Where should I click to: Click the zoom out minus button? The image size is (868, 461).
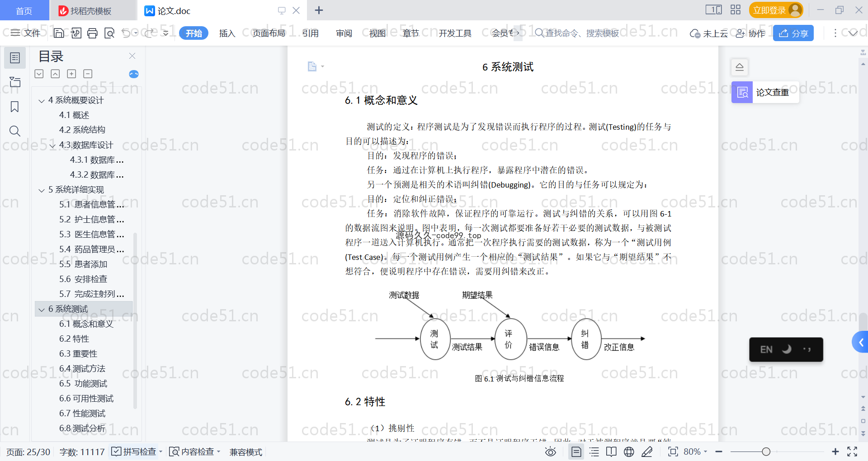(x=719, y=452)
